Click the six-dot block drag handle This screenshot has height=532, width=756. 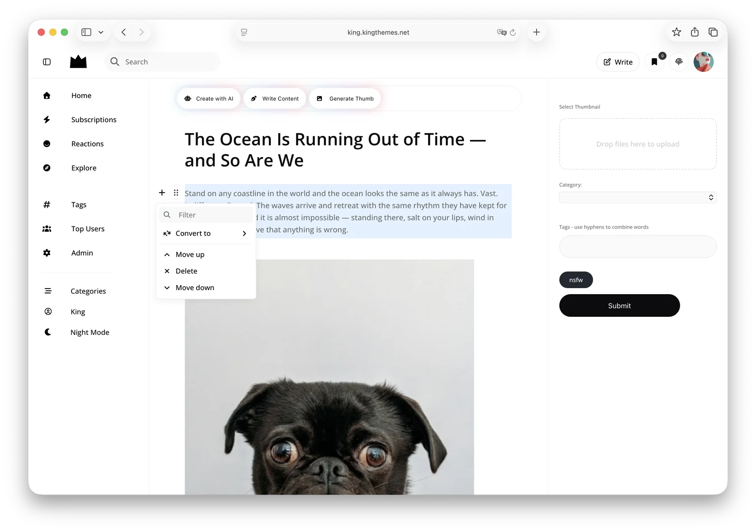coord(176,193)
